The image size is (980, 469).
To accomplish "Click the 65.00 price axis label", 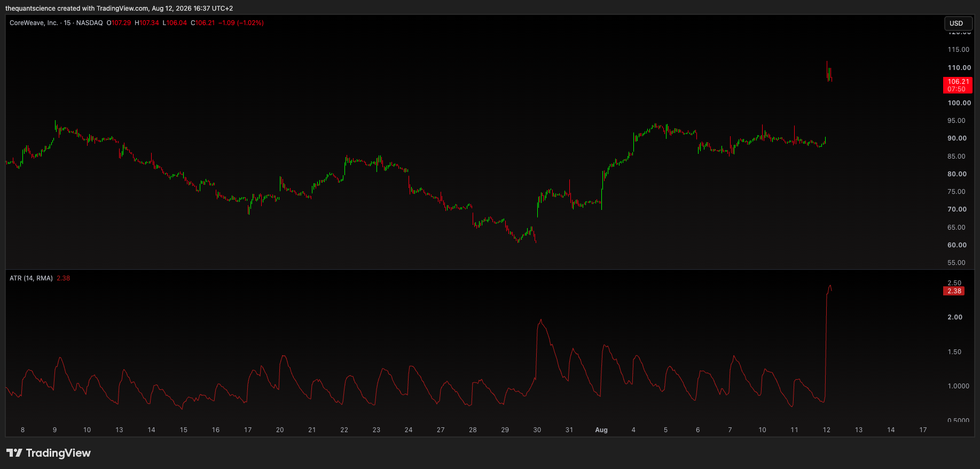I will [956, 228].
